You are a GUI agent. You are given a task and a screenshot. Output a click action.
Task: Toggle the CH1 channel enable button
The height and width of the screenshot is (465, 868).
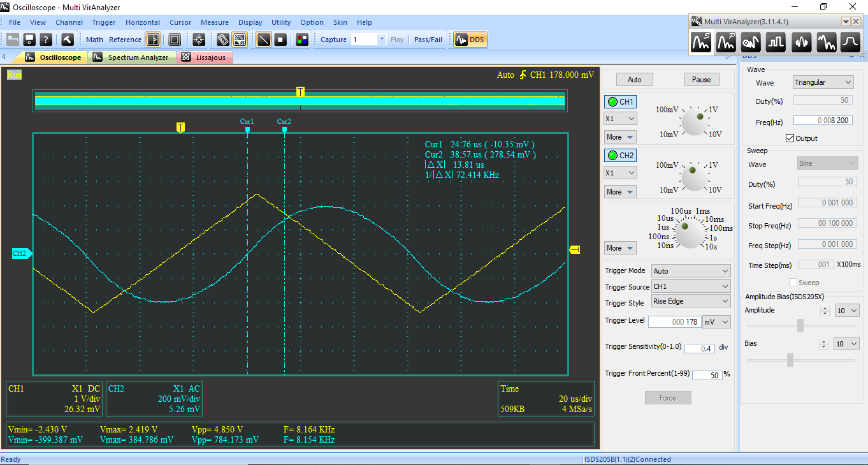coord(620,102)
